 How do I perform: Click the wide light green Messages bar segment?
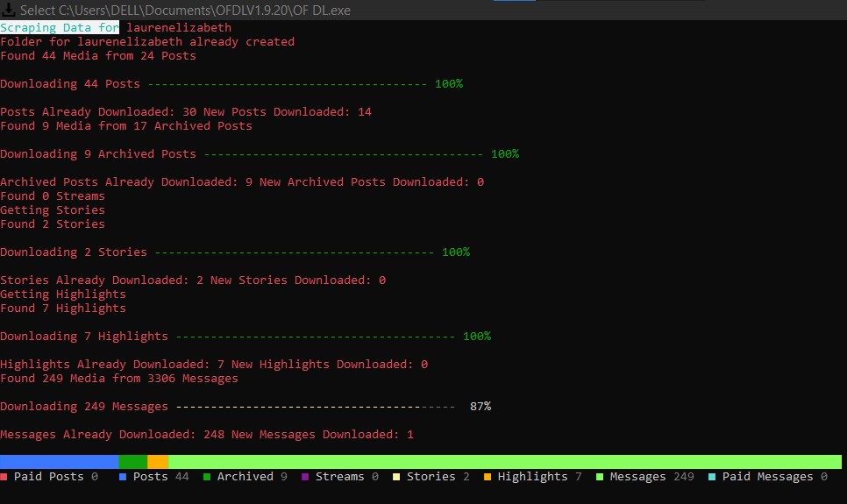pyautogui.click(x=504, y=461)
